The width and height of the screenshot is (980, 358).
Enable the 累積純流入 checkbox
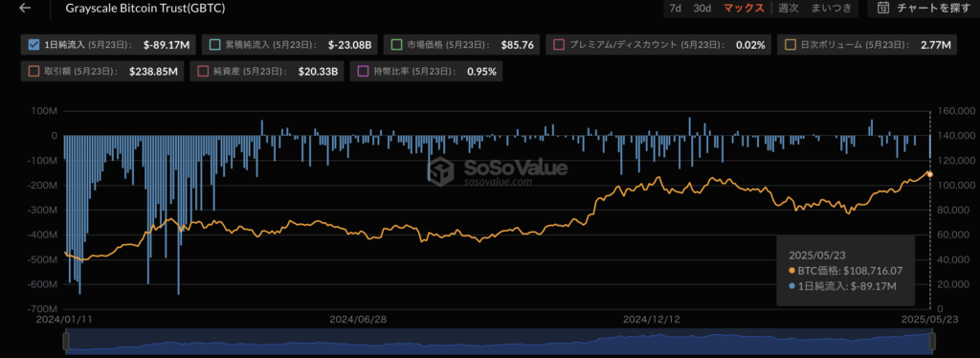click(214, 44)
